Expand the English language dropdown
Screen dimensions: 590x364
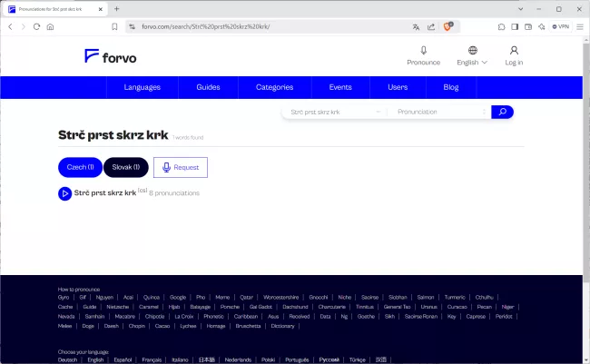pos(472,63)
